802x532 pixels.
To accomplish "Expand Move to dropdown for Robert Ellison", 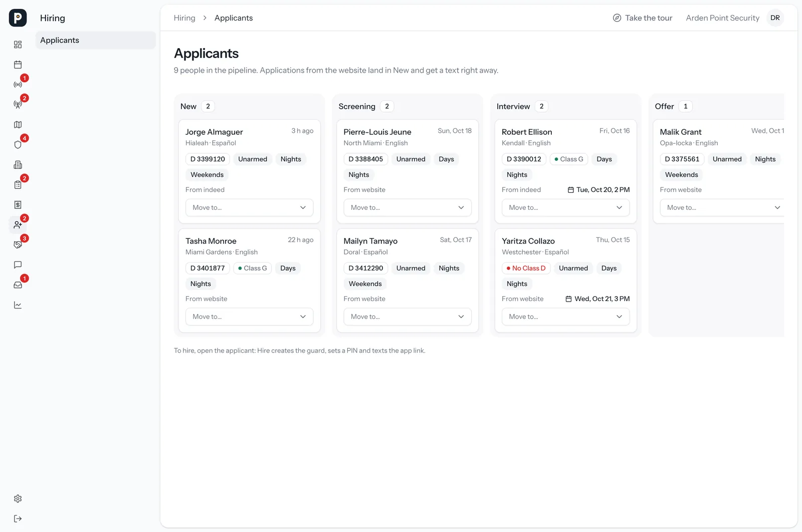I will [565, 207].
